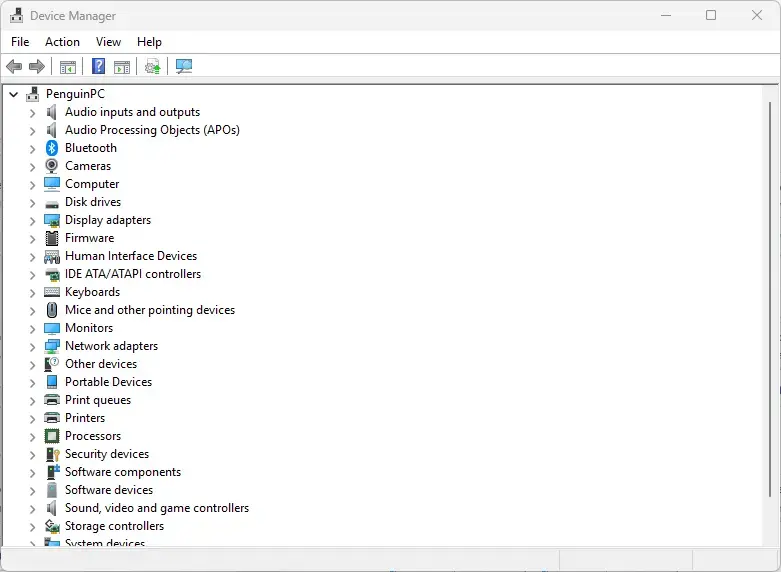Click the Other devices question mark icon

tap(52, 364)
